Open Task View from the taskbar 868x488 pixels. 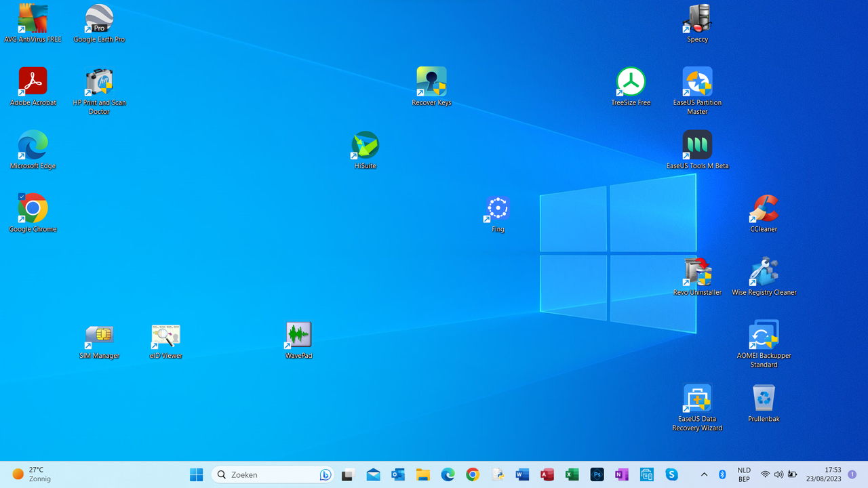[348, 474]
